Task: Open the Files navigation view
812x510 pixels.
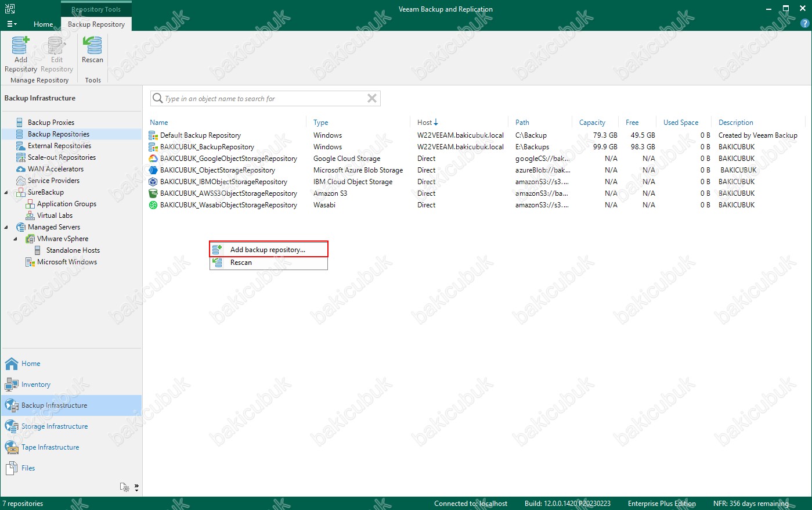Action: point(71,468)
